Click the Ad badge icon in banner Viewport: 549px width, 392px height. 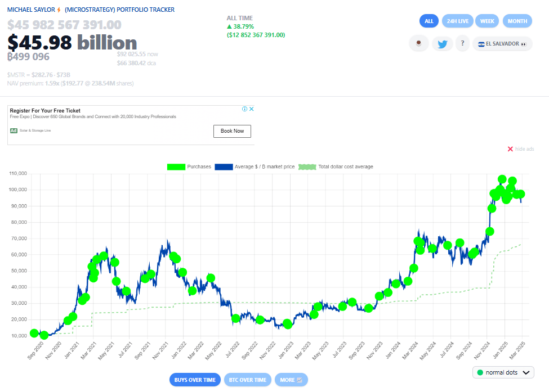14,130
